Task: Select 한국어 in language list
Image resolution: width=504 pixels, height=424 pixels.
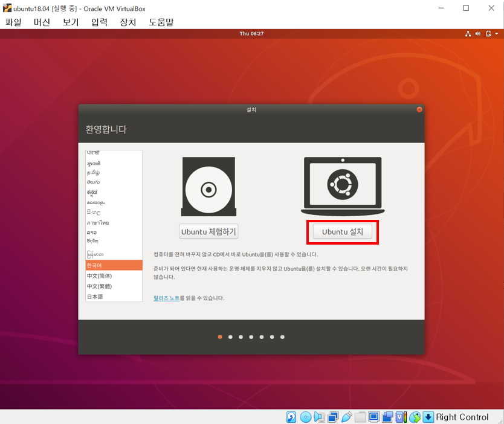Action: (114, 265)
